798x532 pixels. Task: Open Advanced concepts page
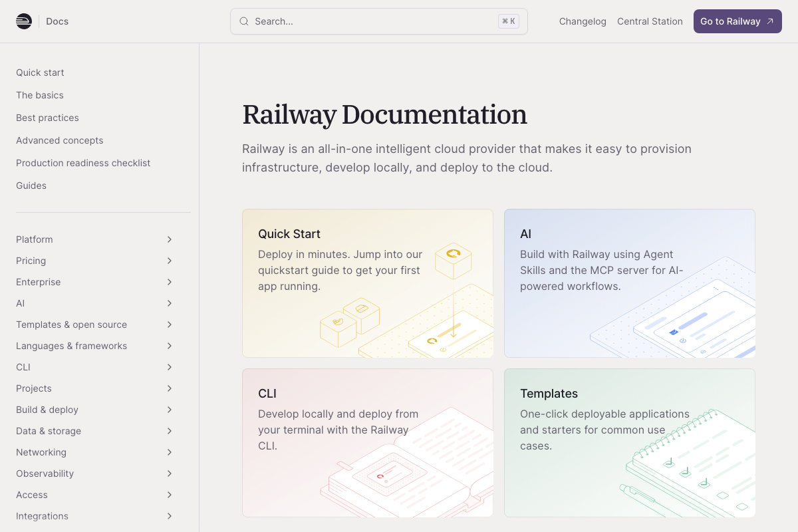[x=60, y=140]
